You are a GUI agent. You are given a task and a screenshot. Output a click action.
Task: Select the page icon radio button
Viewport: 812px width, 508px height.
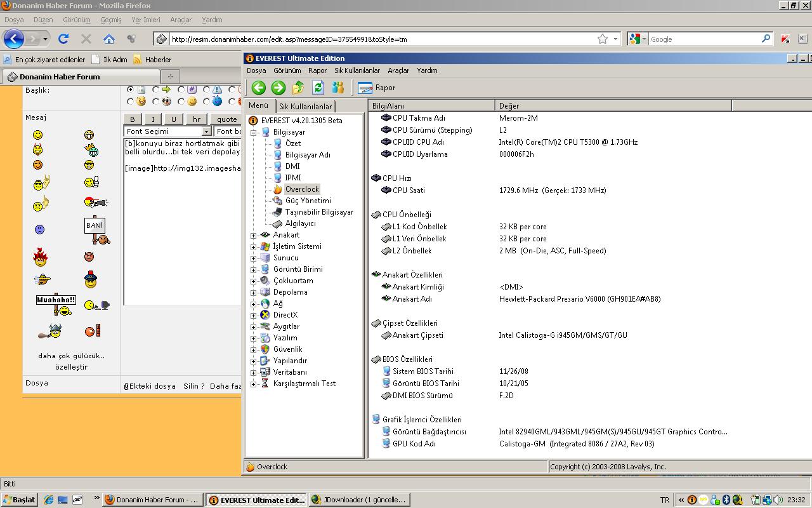(x=131, y=90)
